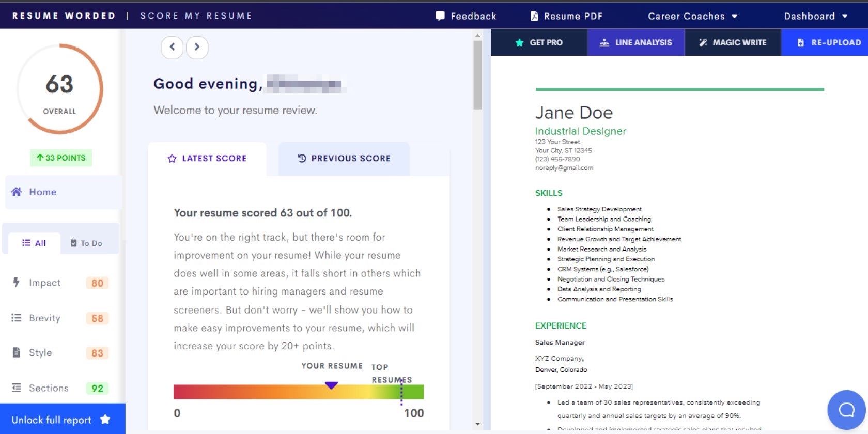Click the previous arrow navigation button
Viewport: 868px width, 434px height.
172,47
